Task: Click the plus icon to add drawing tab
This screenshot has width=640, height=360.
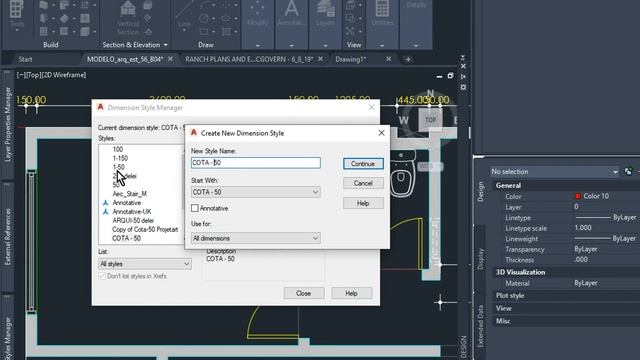Action: click(407, 59)
